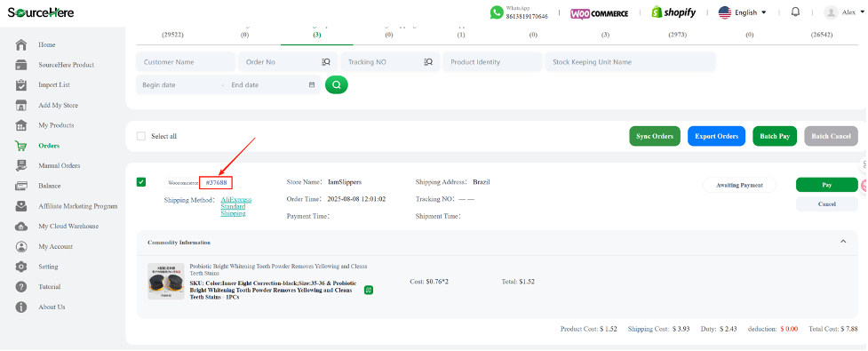Click the Batch Cancel button
This screenshot has width=868, height=351.
[831, 136]
